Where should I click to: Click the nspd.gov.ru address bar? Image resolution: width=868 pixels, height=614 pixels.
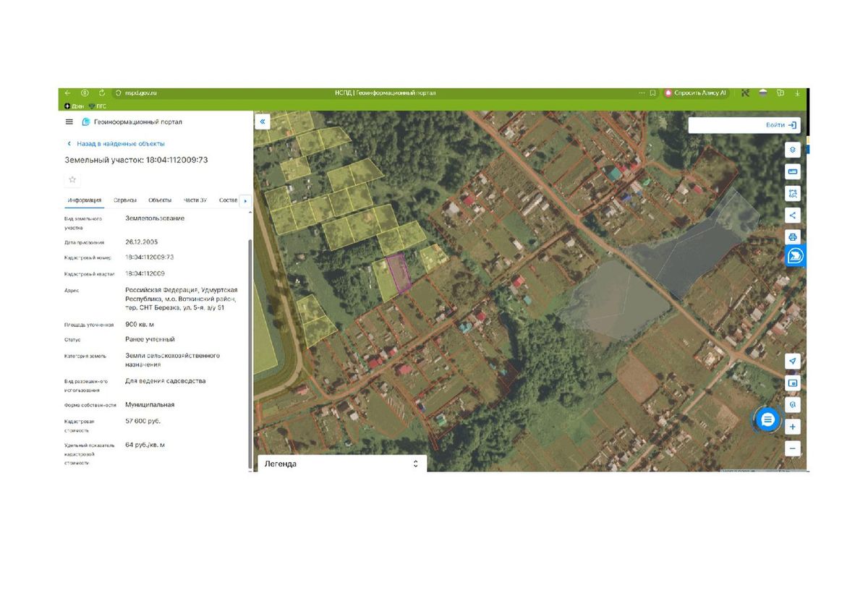(x=141, y=93)
